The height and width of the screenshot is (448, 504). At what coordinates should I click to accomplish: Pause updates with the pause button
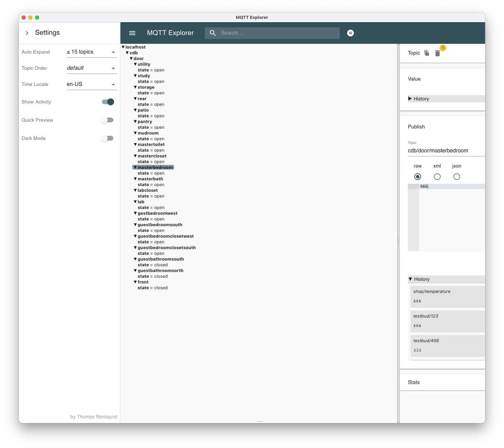(351, 33)
